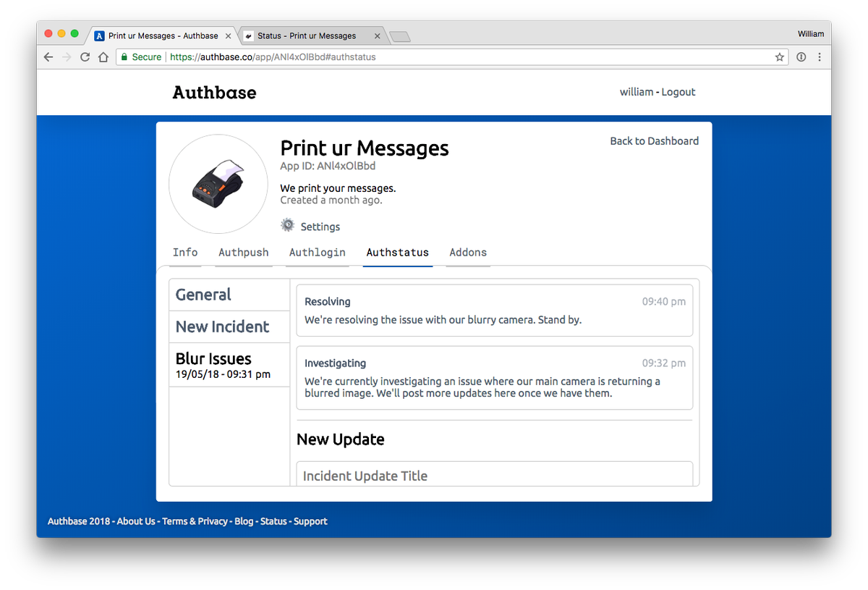This screenshot has height=590, width=868.
Task: Create a New Incident from the sidebar
Action: (x=222, y=326)
